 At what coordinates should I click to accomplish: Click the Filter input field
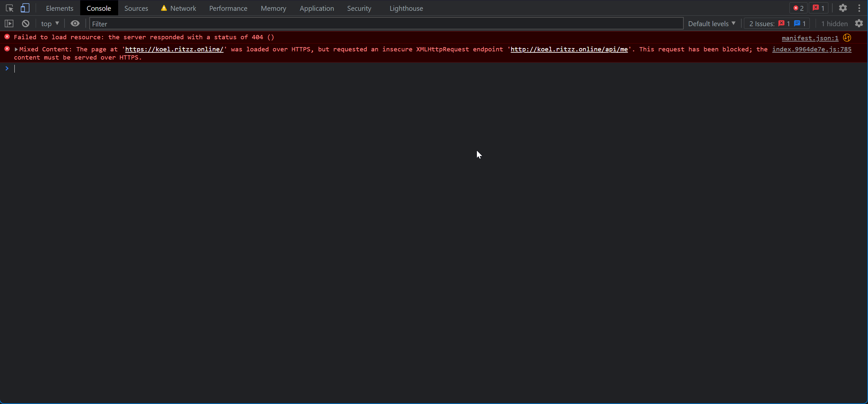(x=202, y=23)
